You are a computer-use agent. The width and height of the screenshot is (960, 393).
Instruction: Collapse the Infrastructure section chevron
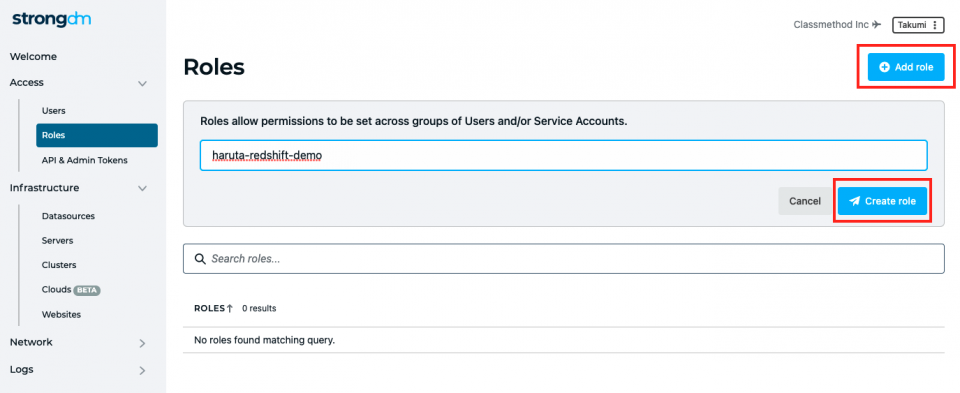tap(142, 189)
